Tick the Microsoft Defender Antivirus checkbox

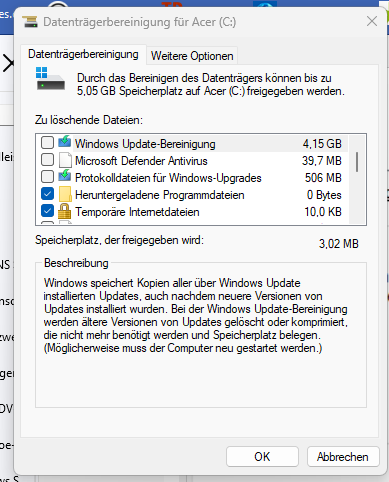click(x=47, y=160)
